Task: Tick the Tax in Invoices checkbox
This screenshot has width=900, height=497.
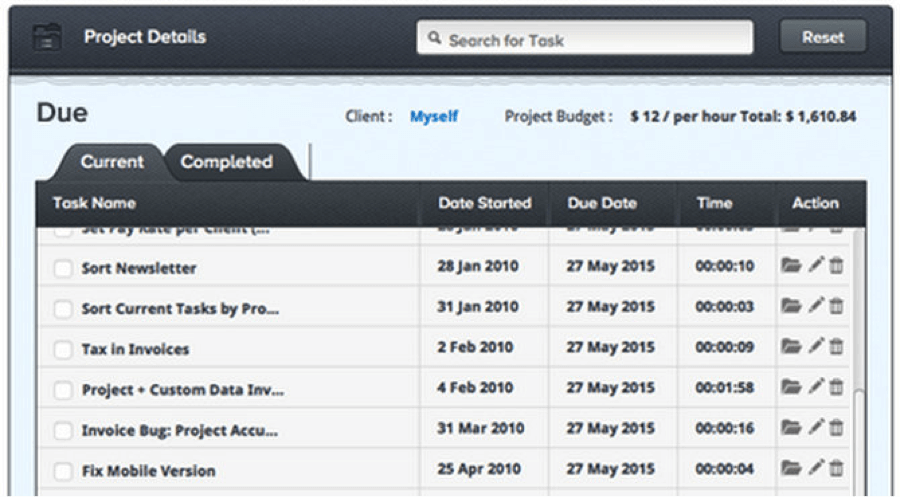Action: (63, 350)
